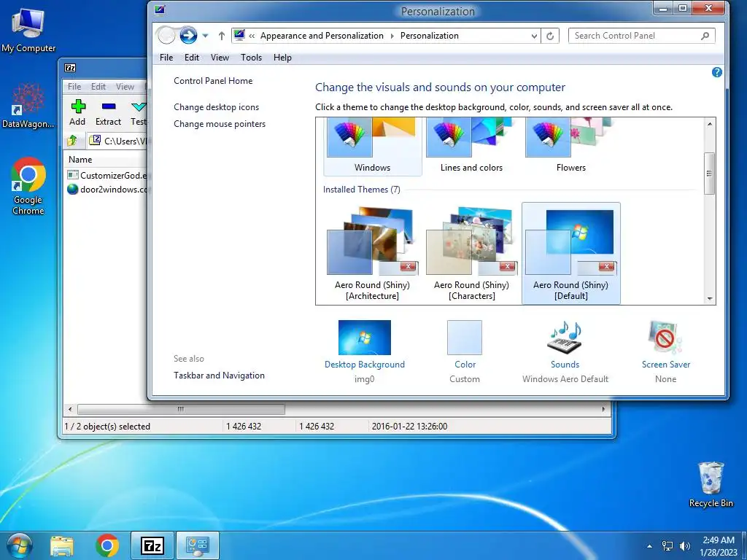Open the File menu in Personalization

coord(166,58)
